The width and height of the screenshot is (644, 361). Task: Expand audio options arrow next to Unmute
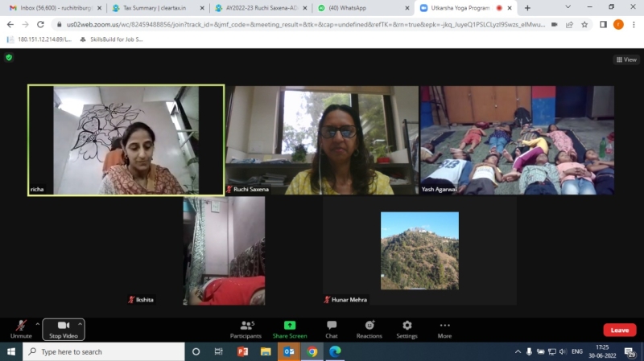pos(37,324)
